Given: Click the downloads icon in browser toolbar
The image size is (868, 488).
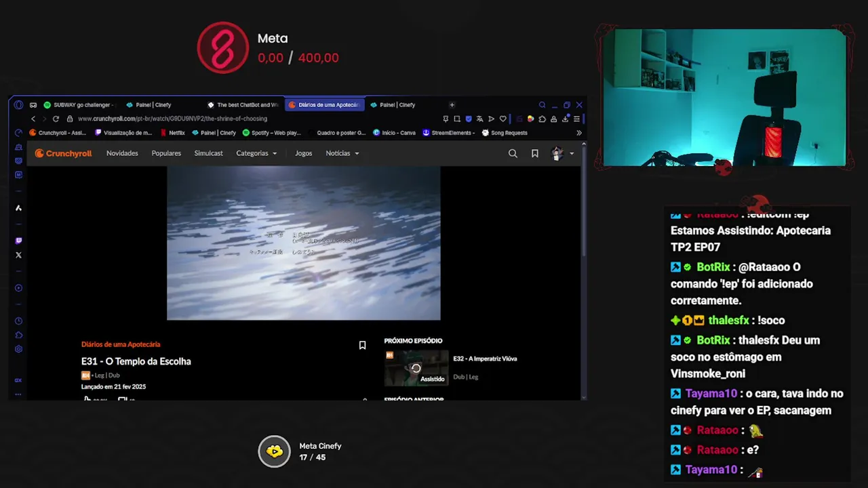Looking at the screenshot, I should point(565,119).
